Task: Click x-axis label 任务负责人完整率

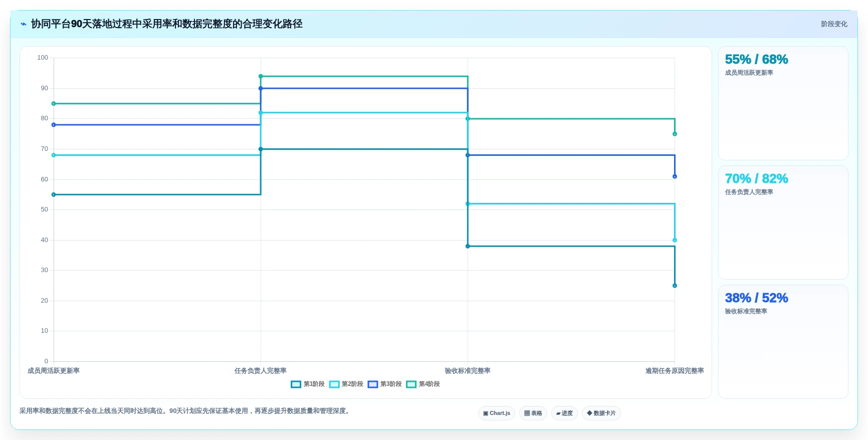Action: point(261,371)
